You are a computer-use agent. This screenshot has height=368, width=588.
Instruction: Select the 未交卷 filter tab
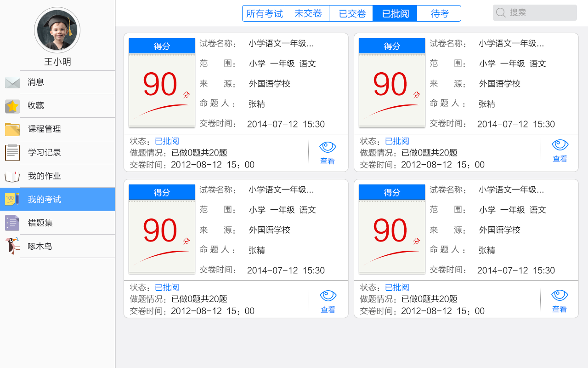point(307,13)
